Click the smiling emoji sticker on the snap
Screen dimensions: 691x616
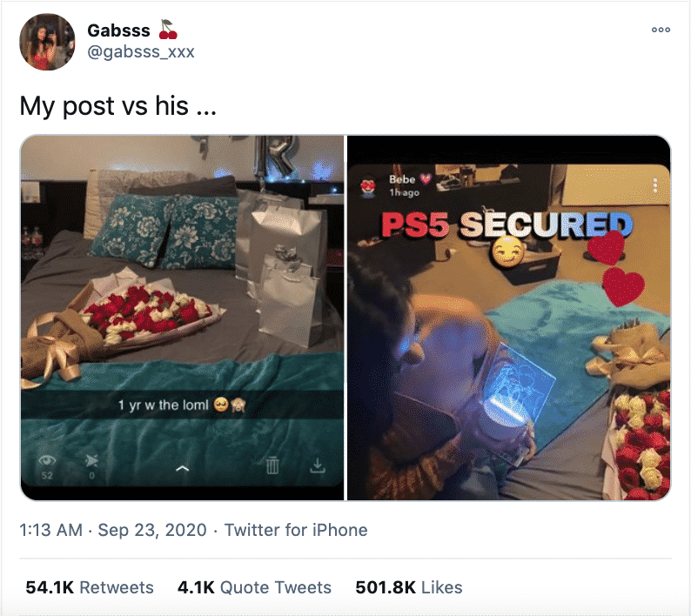coord(507,251)
